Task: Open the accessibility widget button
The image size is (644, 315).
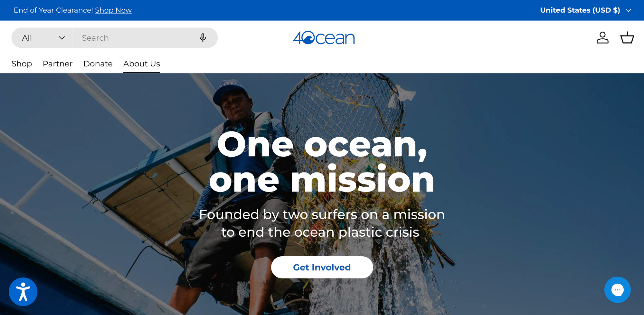Action: 23,292
